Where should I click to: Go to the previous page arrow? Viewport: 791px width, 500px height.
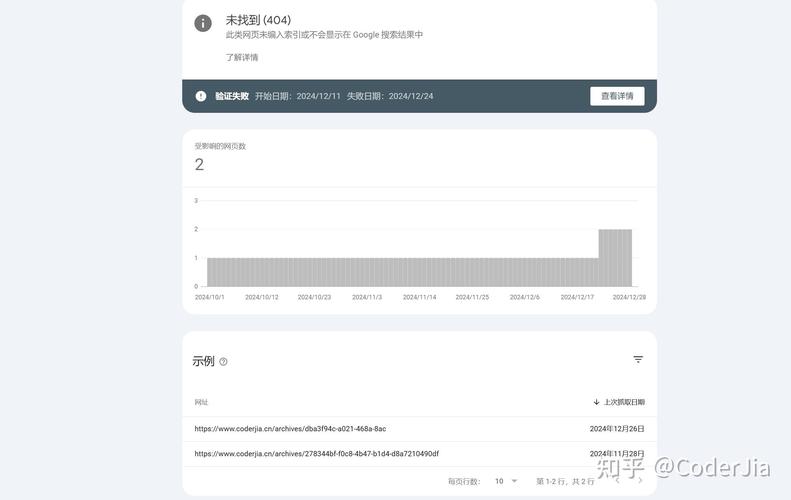coord(617,481)
